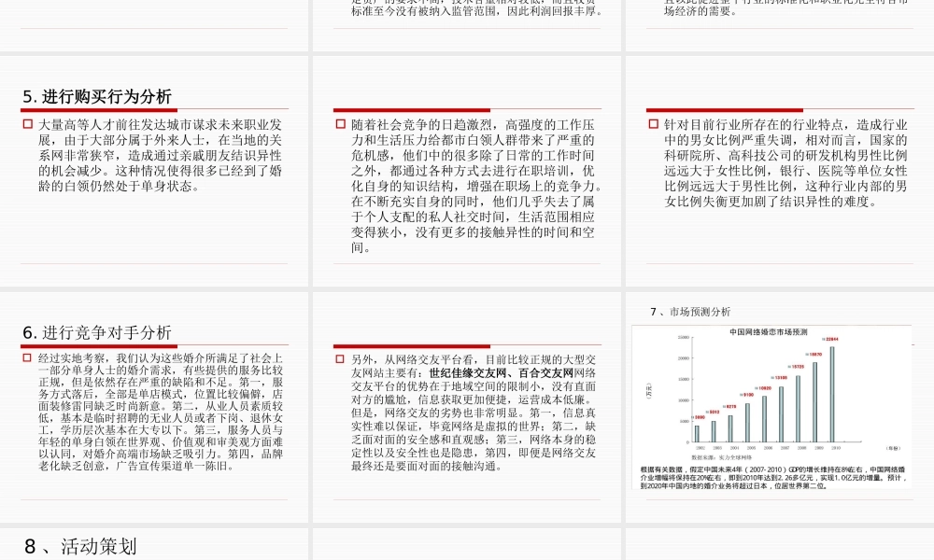Click the tallest chart bar labeled 22844
The height and width of the screenshot is (560, 934).
point(832,394)
